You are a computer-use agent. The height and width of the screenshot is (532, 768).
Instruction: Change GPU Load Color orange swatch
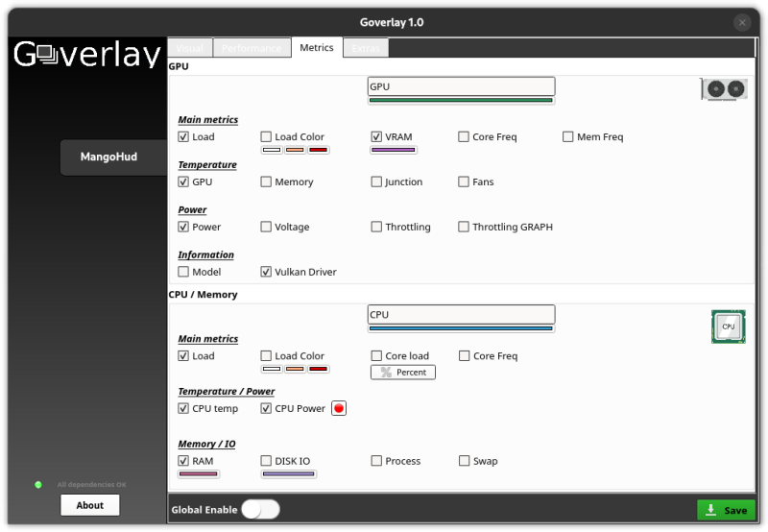[x=295, y=150]
